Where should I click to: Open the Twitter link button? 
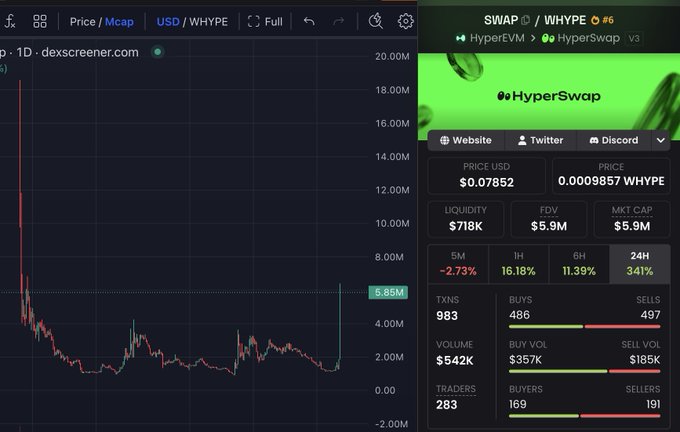point(540,140)
